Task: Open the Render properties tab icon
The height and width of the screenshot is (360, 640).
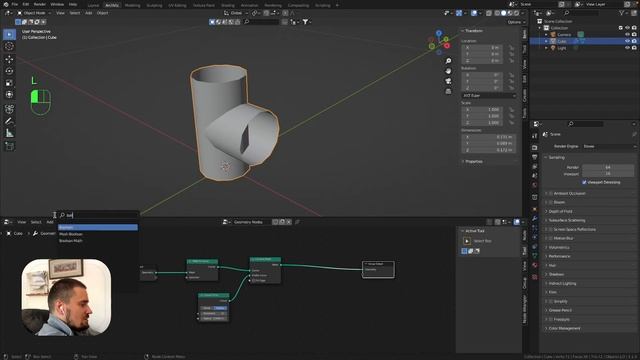Action: 535,147
